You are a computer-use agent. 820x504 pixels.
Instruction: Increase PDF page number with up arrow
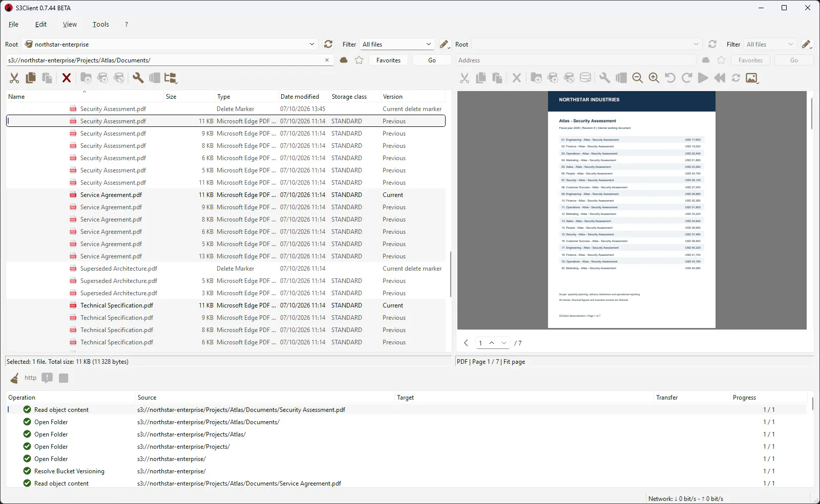(x=492, y=343)
